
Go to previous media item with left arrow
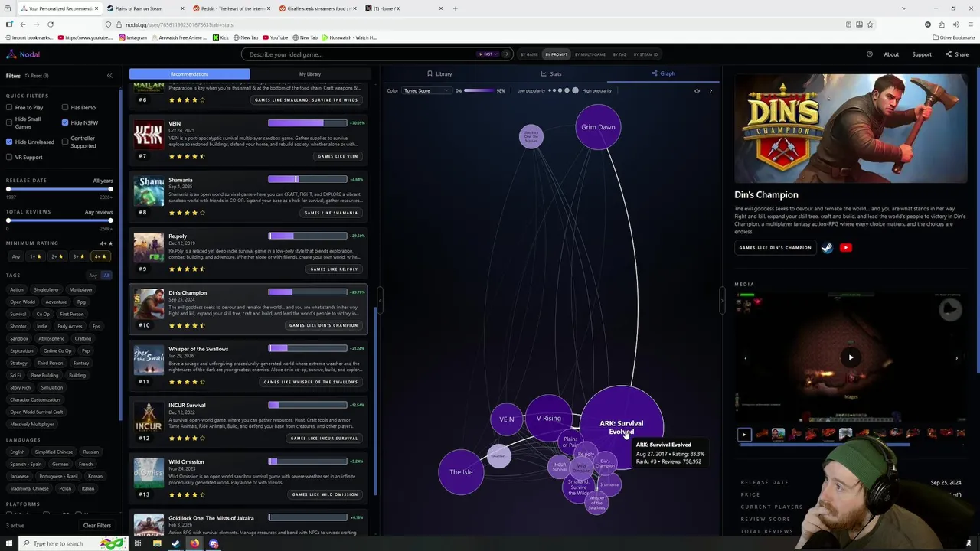745,357
